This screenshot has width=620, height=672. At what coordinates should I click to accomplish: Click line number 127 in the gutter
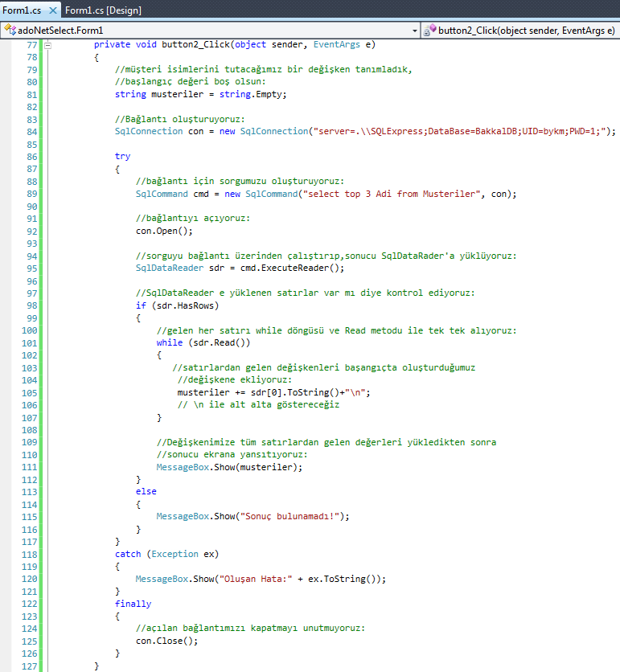pyautogui.click(x=30, y=666)
